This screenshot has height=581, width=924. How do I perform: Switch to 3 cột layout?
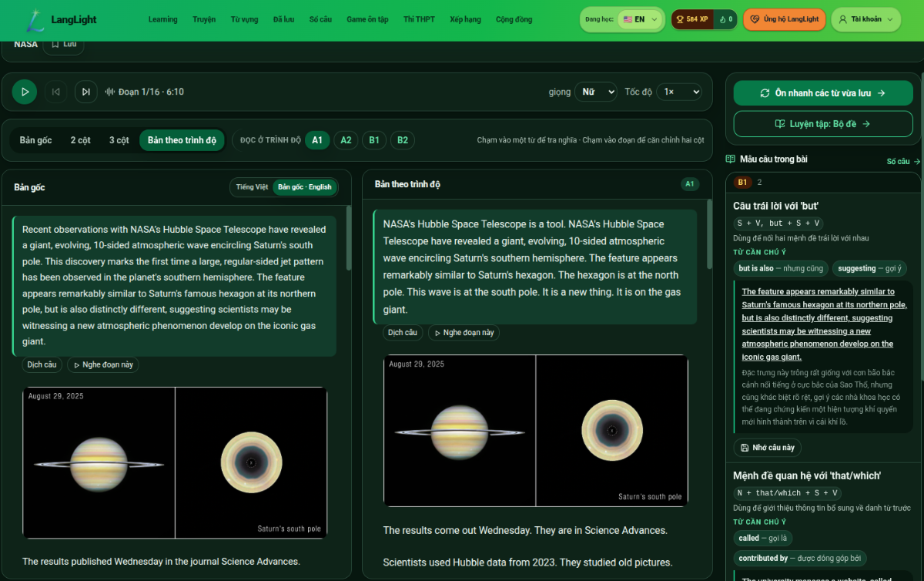pos(119,140)
